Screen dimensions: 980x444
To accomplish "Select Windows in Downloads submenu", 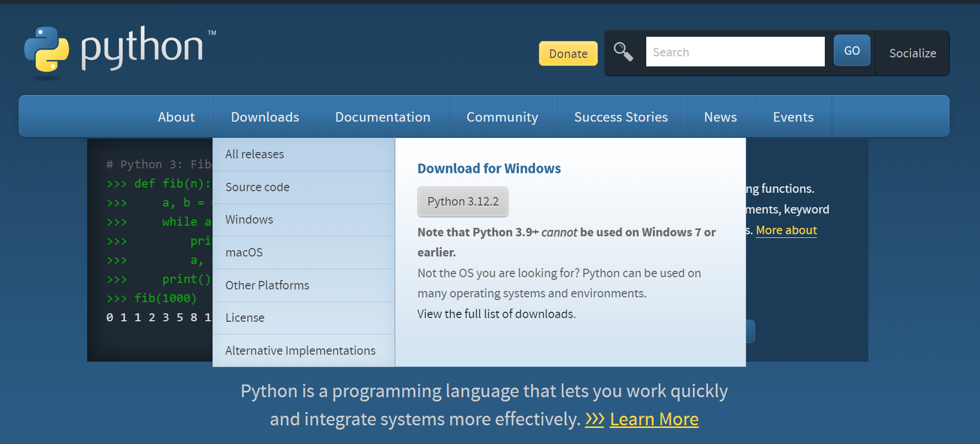I will point(304,219).
